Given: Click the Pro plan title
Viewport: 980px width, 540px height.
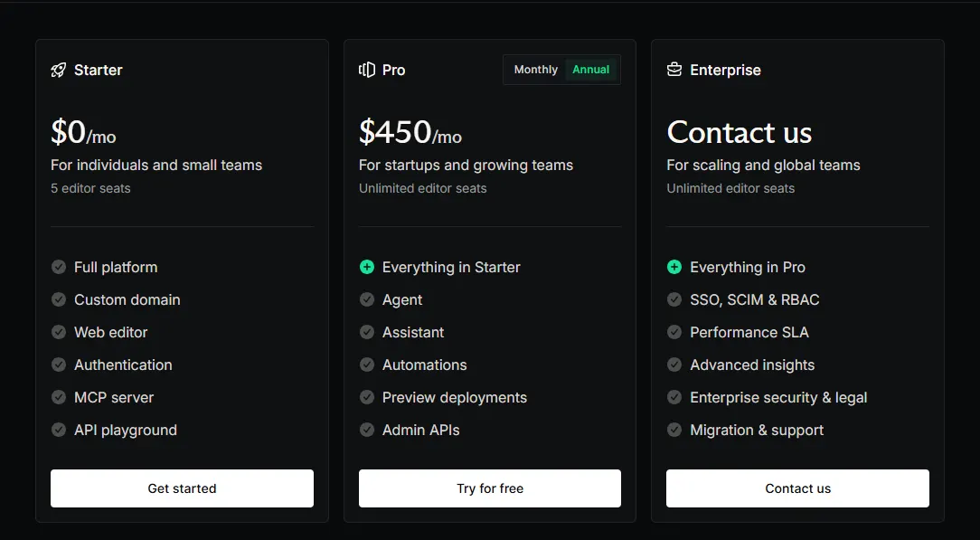Looking at the screenshot, I should point(394,70).
